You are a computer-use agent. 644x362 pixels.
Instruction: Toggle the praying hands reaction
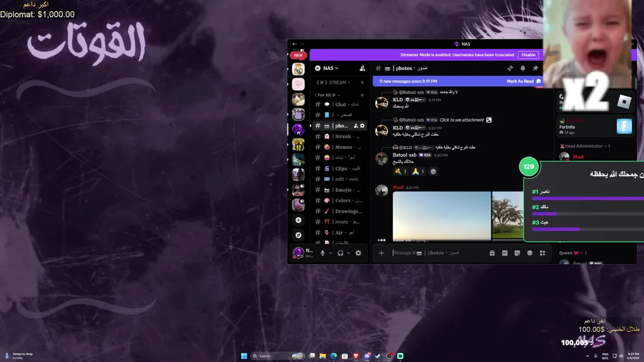pos(419,171)
